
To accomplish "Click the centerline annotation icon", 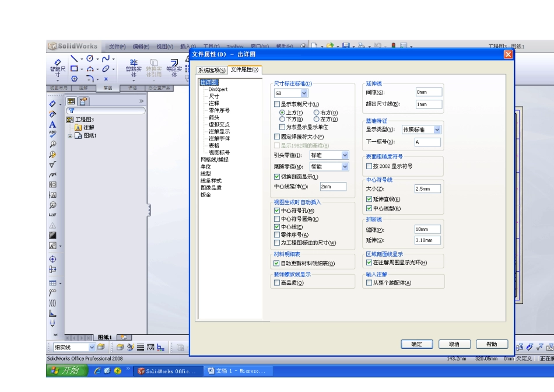I will click(x=52, y=269).
